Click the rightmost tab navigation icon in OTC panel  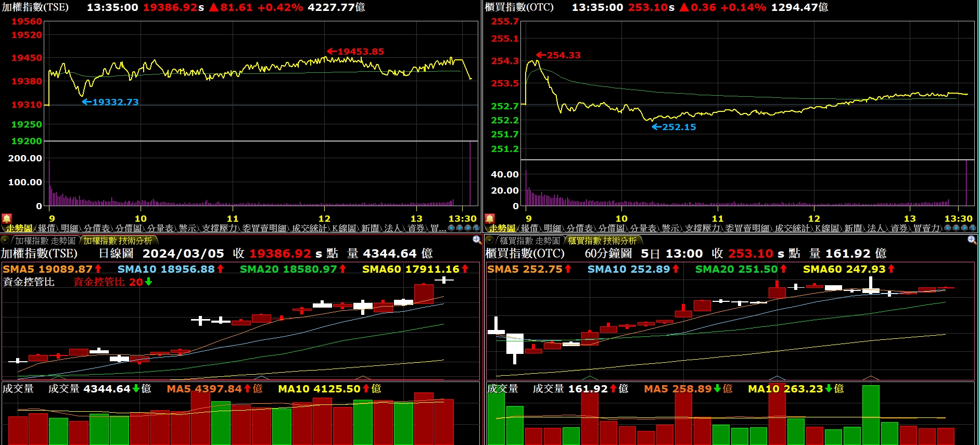click(973, 228)
